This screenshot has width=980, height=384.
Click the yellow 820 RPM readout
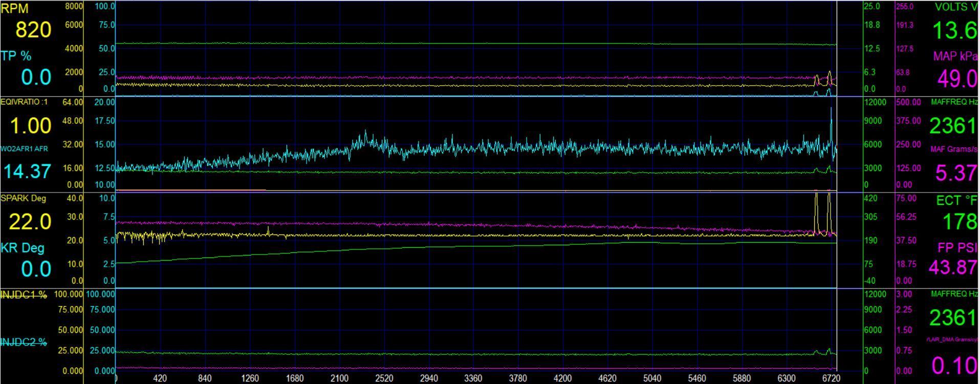tap(33, 30)
